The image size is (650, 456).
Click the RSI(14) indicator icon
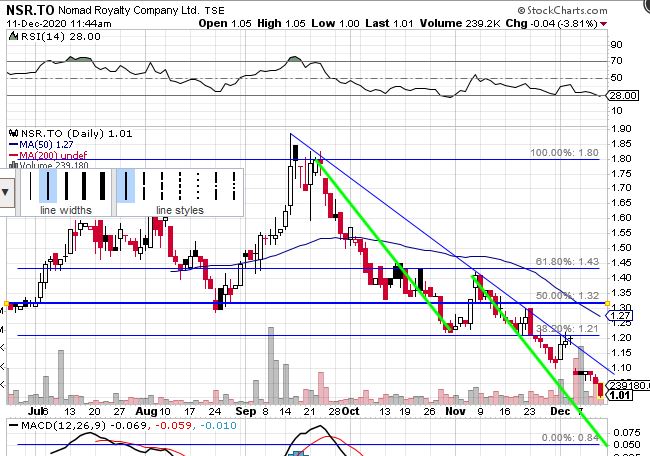14,37
